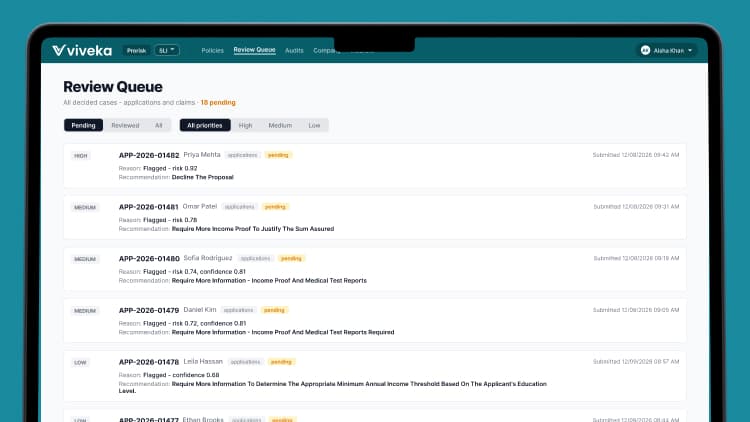The image size is (750, 422).
Task: Click the HIGH priority badge
Action: click(x=81, y=155)
